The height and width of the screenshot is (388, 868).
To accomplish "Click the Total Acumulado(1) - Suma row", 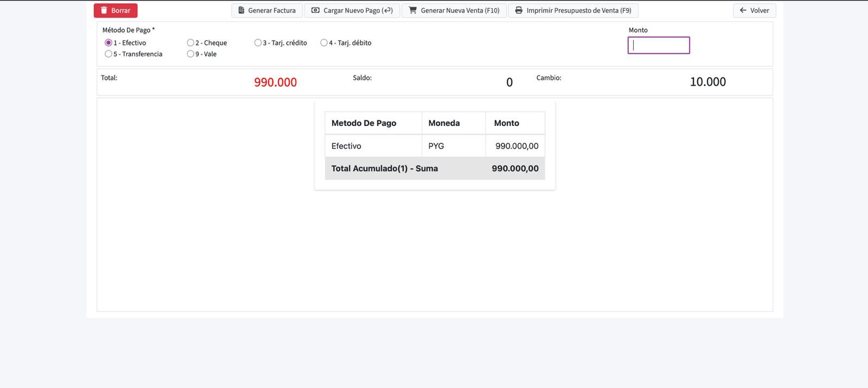I will pyautogui.click(x=385, y=169).
